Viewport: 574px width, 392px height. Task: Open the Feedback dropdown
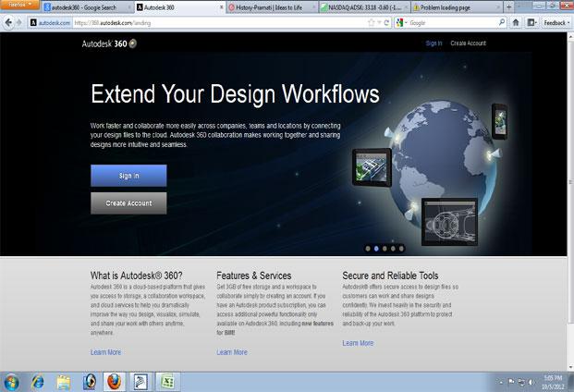(x=556, y=23)
